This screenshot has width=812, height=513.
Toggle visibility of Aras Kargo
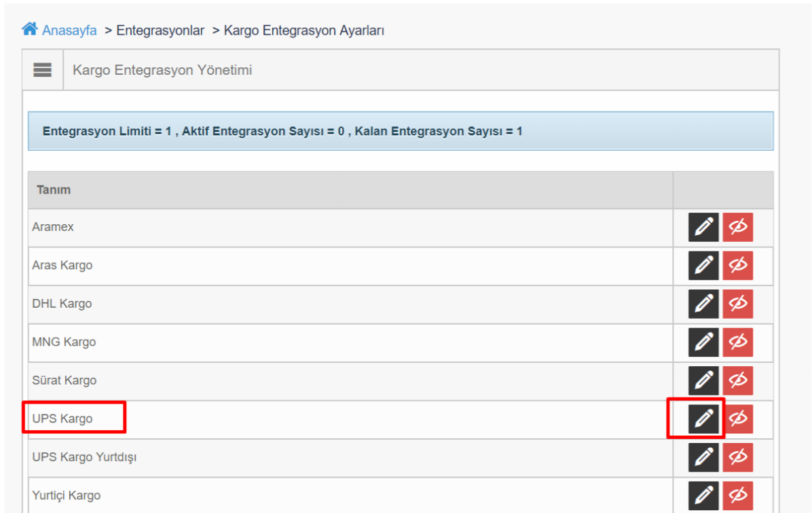(x=738, y=265)
